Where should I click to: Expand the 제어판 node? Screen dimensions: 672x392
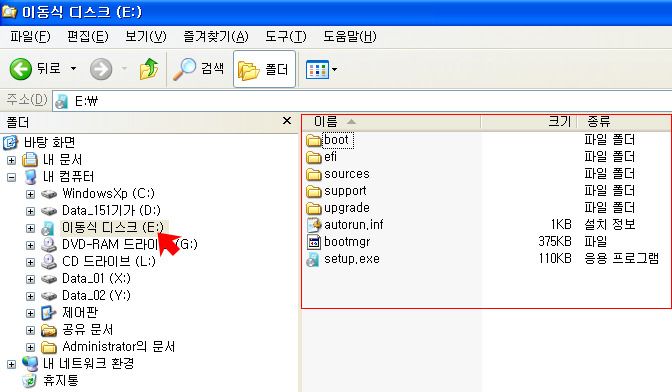click(x=30, y=313)
